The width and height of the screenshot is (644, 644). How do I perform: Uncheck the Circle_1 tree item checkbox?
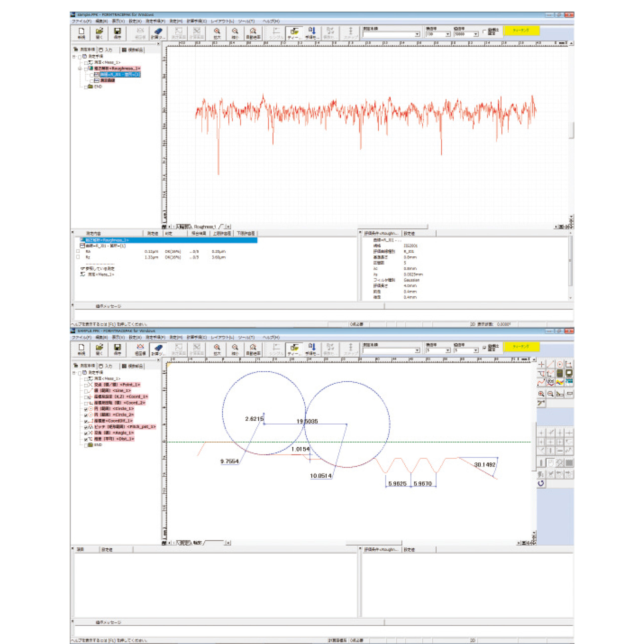click(x=86, y=409)
